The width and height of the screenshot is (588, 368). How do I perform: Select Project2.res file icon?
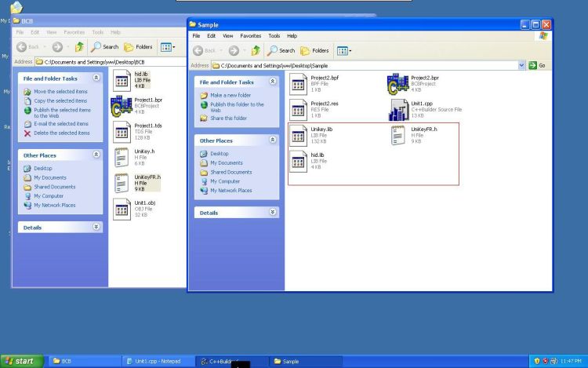tap(298, 110)
